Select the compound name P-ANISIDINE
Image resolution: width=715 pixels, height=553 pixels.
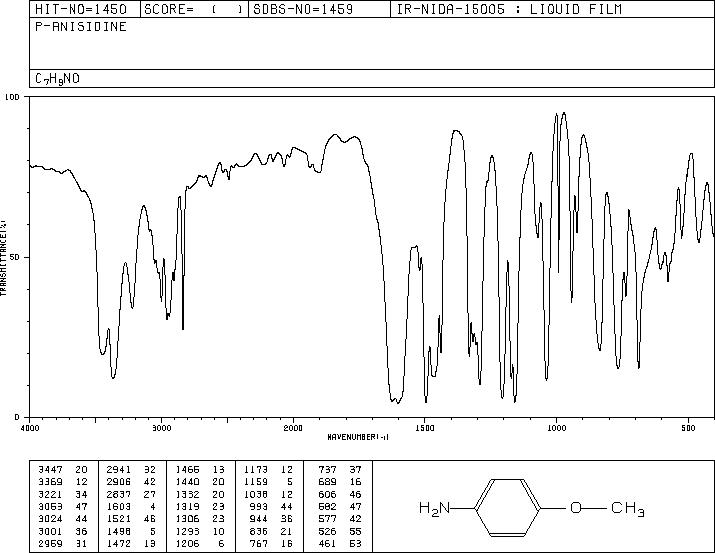(81, 26)
